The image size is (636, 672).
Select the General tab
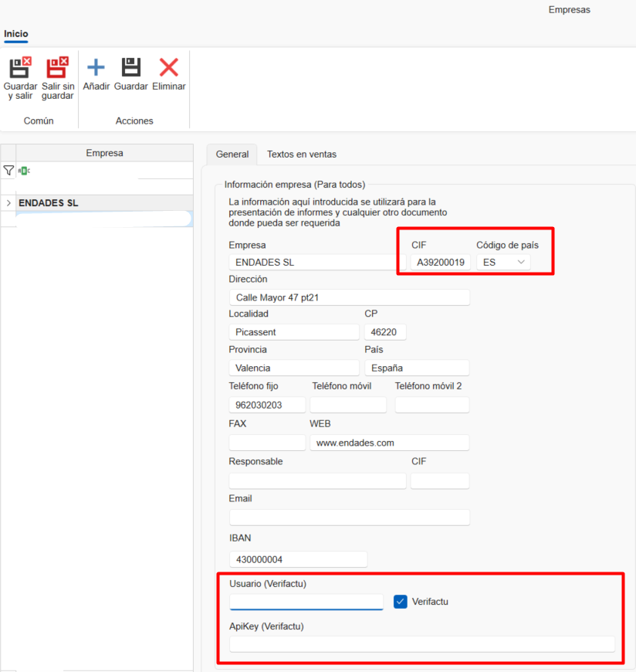232,154
